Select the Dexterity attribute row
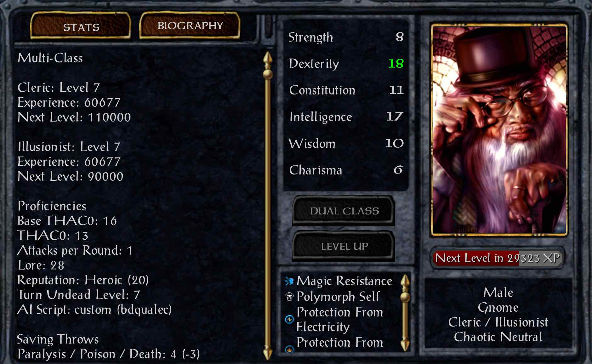Screen dimensions: 592x364 [346, 64]
